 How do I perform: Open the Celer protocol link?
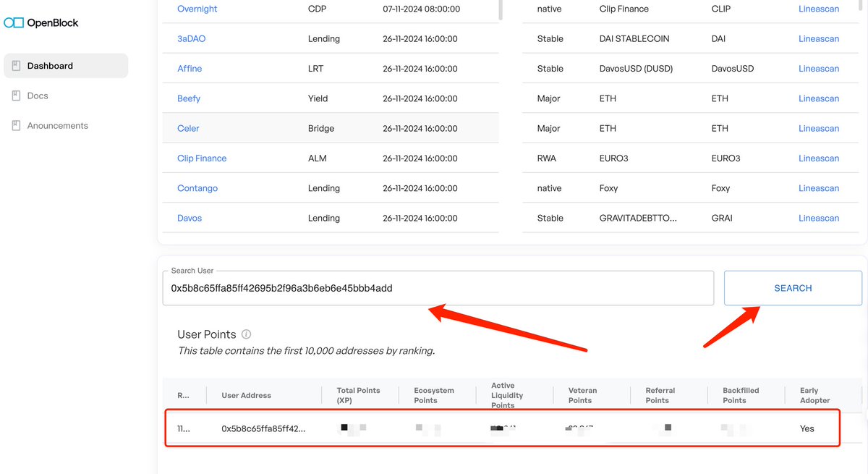tap(188, 128)
